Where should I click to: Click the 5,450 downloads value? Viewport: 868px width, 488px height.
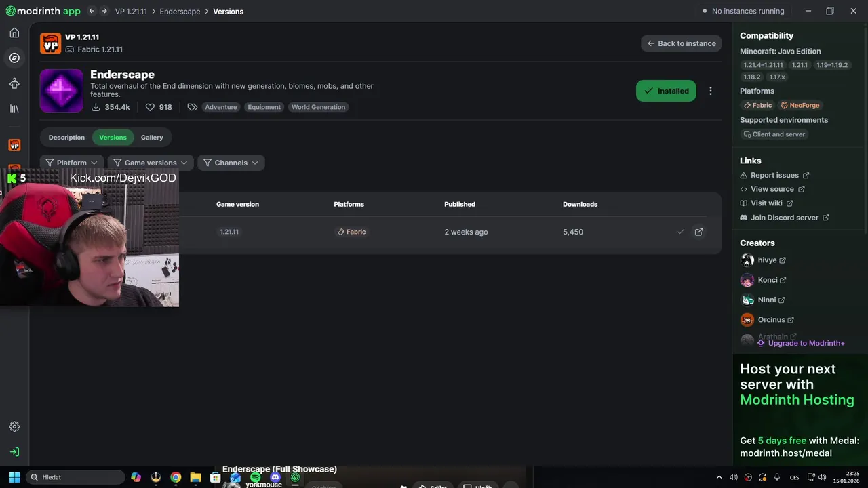573,232
